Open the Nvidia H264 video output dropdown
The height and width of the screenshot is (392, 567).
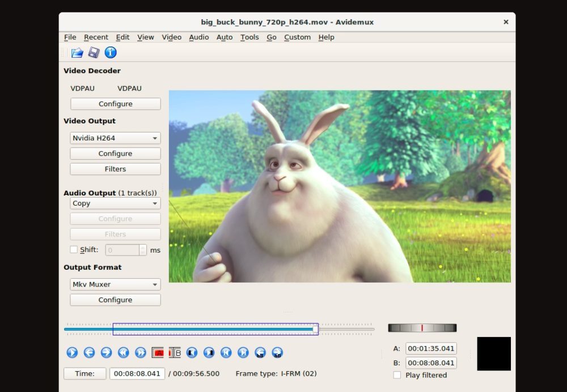coord(115,138)
